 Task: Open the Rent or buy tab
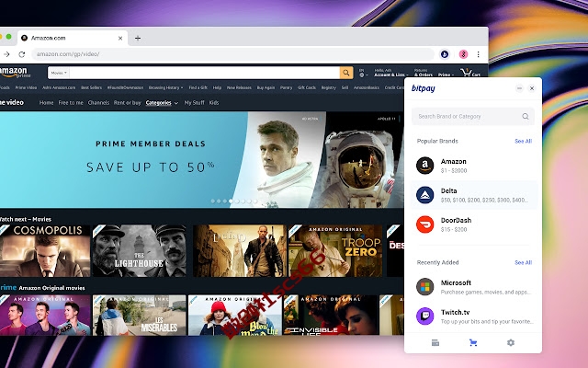click(x=128, y=102)
